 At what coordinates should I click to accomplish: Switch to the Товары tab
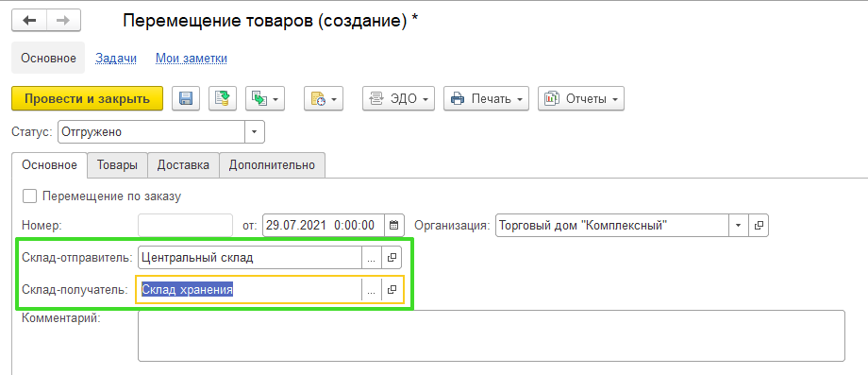point(117,165)
